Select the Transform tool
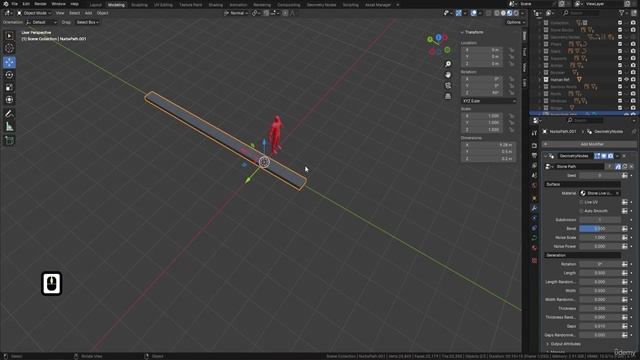Image resolution: width=640 pixels, height=360 pixels. pyautogui.click(x=9, y=100)
